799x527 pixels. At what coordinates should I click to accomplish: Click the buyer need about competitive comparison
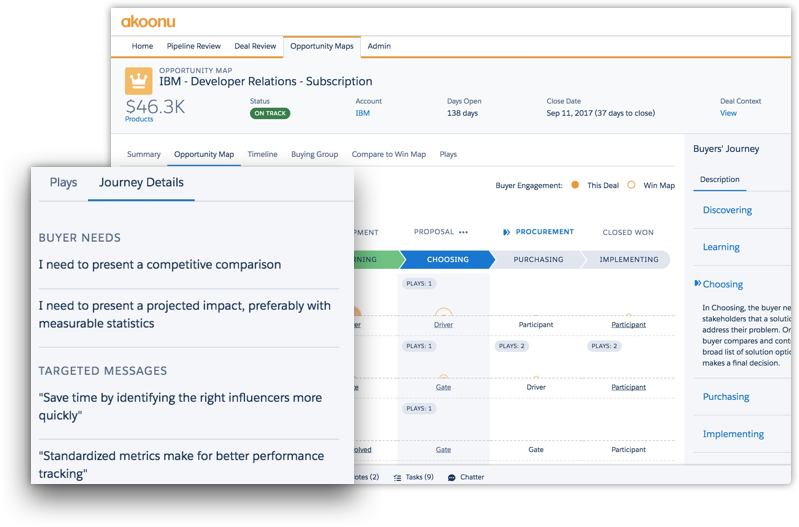pos(160,265)
